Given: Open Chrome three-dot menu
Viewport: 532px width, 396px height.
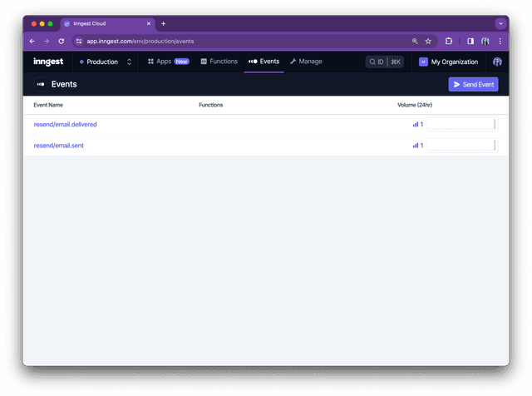Looking at the screenshot, I should click(500, 41).
